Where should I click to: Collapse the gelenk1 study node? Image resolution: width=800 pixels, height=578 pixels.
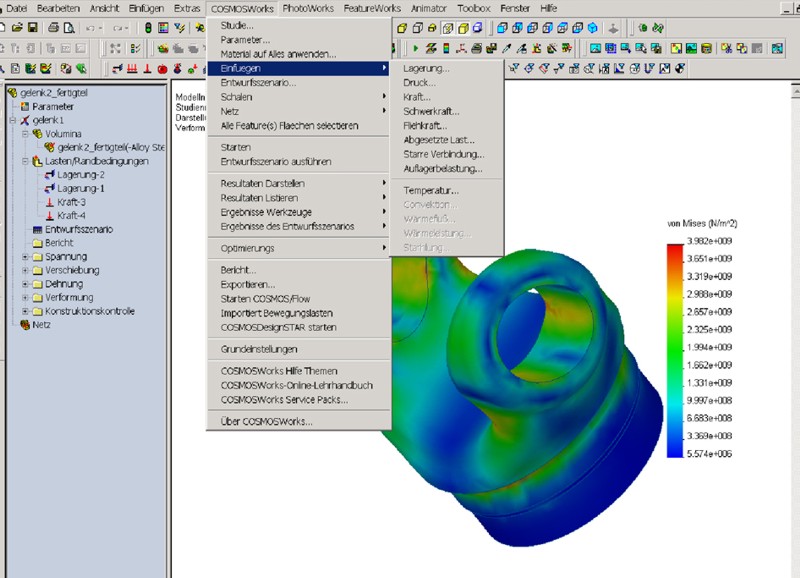[x=13, y=120]
